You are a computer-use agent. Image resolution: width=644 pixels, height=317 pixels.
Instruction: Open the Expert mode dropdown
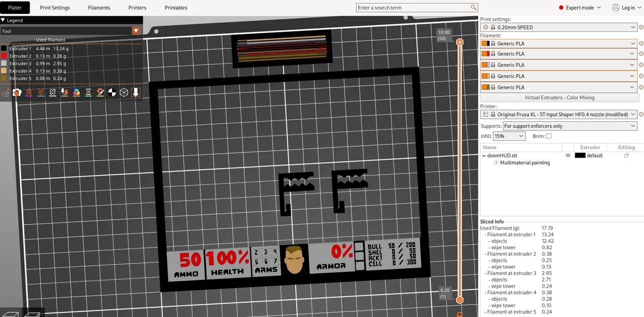point(580,8)
